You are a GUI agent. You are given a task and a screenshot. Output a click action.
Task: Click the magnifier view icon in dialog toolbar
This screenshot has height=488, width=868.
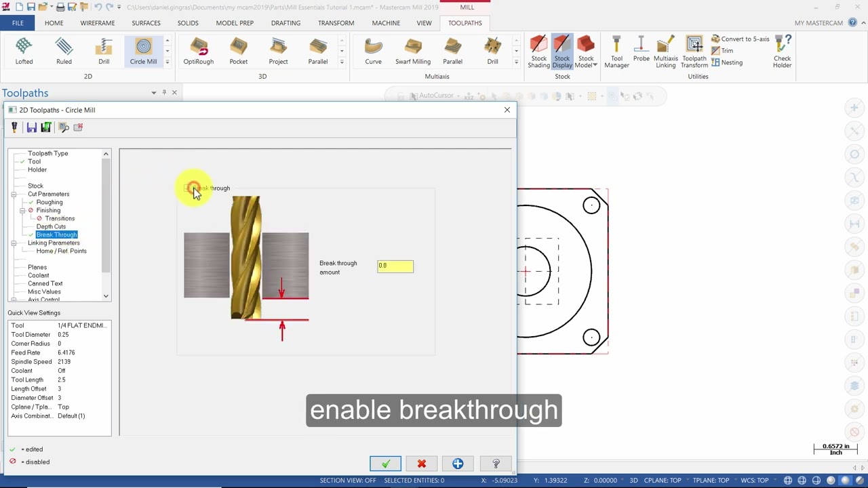tap(64, 127)
